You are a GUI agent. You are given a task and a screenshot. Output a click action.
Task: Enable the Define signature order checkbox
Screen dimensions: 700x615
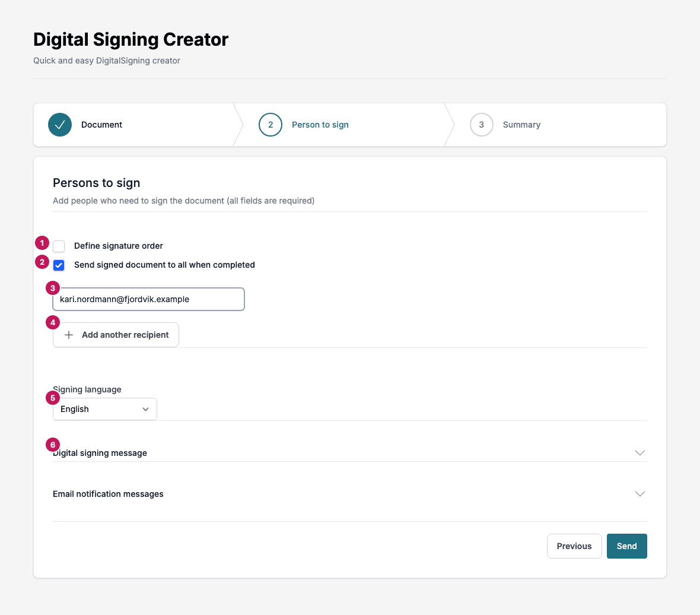[59, 246]
